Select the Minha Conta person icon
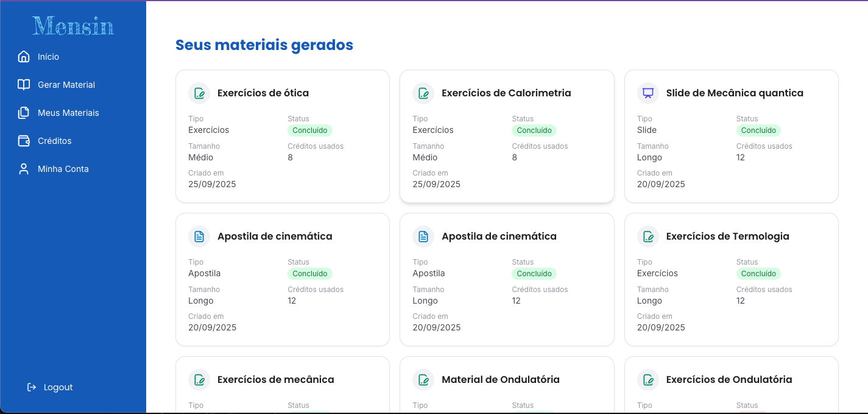The height and width of the screenshot is (414, 868). point(23,168)
